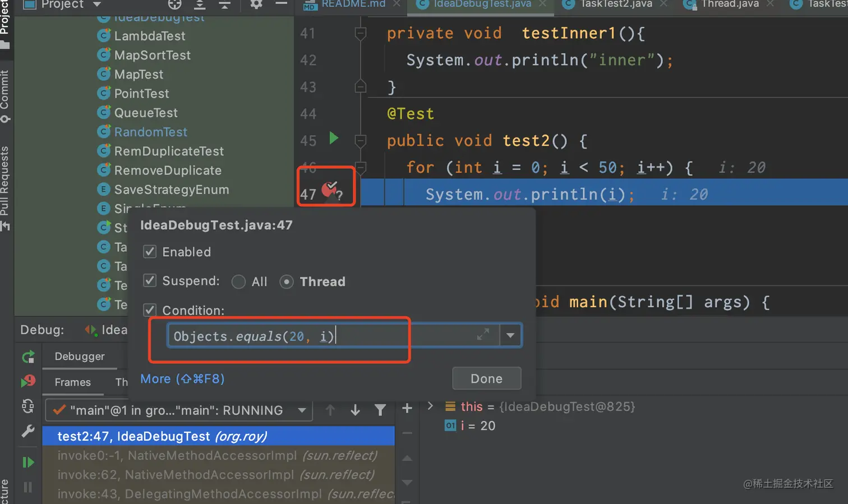The height and width of the screenshot is (504, 848).
Task: Close the README.md editor tab
Action: coord(397,4)
